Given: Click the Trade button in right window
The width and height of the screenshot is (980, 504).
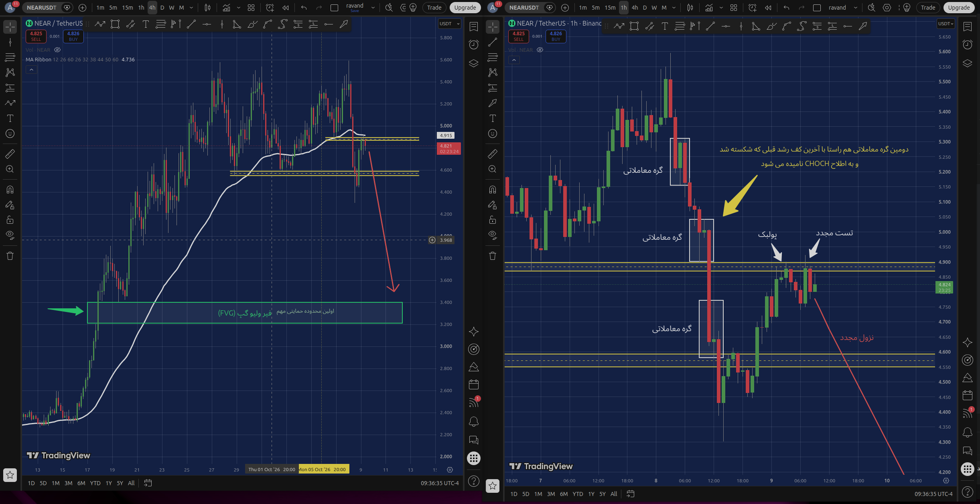Looking at the screenshot, I should click(x=928, y=8).
